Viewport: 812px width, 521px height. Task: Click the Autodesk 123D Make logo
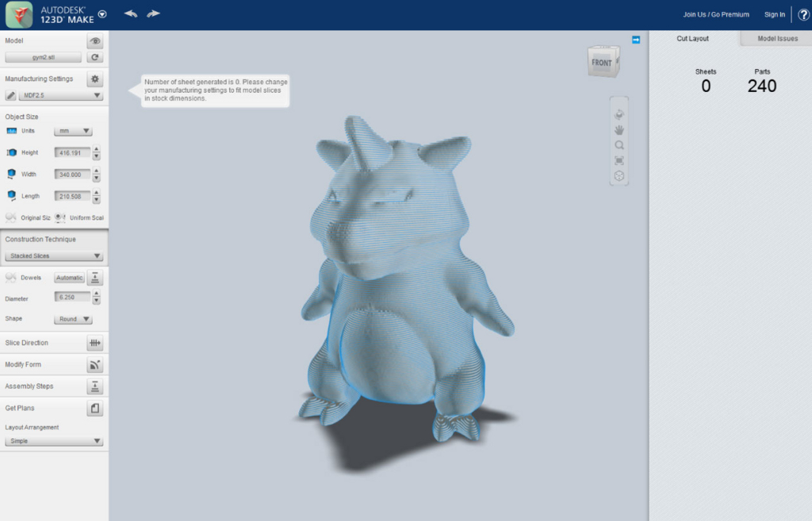coord(19,14)
